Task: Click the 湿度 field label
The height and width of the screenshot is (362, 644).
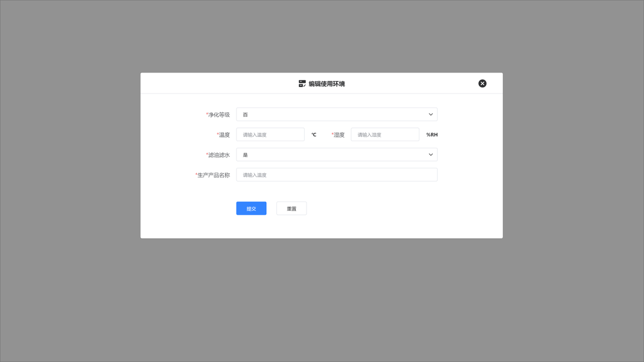Action: tap(337, 135)
